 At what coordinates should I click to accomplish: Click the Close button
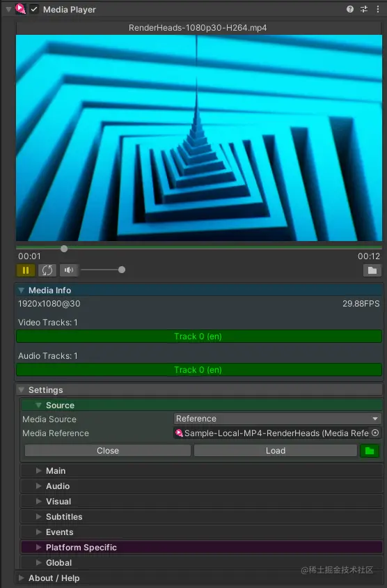click(108, 450)
